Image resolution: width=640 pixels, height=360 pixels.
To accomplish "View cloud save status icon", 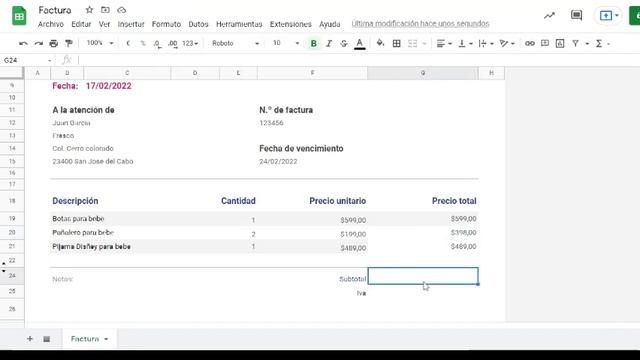I will pos(121,10).
